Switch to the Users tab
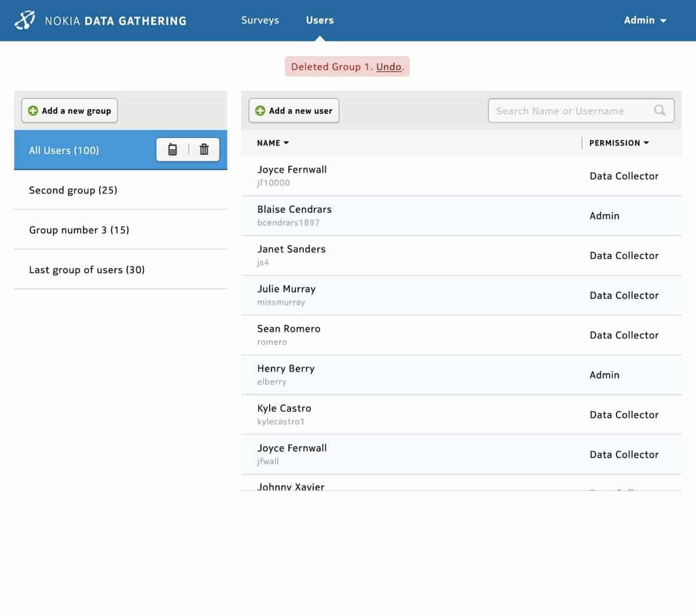The width and height of the screenshot is (696, 616). [x=320, y=20]
